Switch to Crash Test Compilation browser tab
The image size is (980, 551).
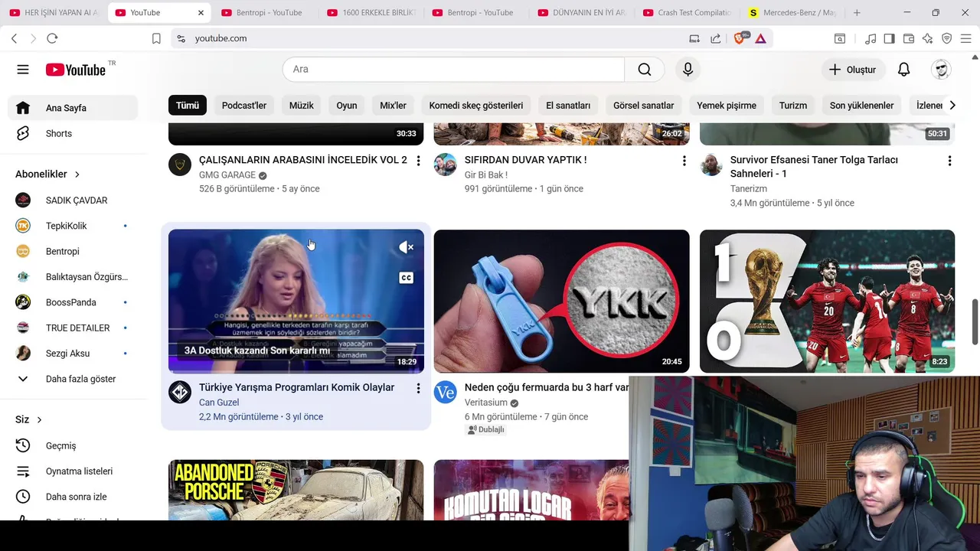(x=688, y=13)
